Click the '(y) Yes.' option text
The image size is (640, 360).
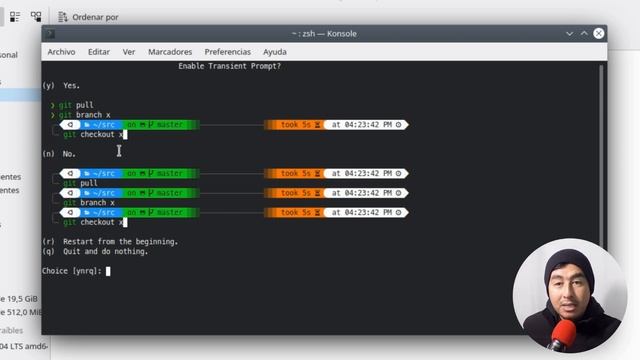point(61,86)
